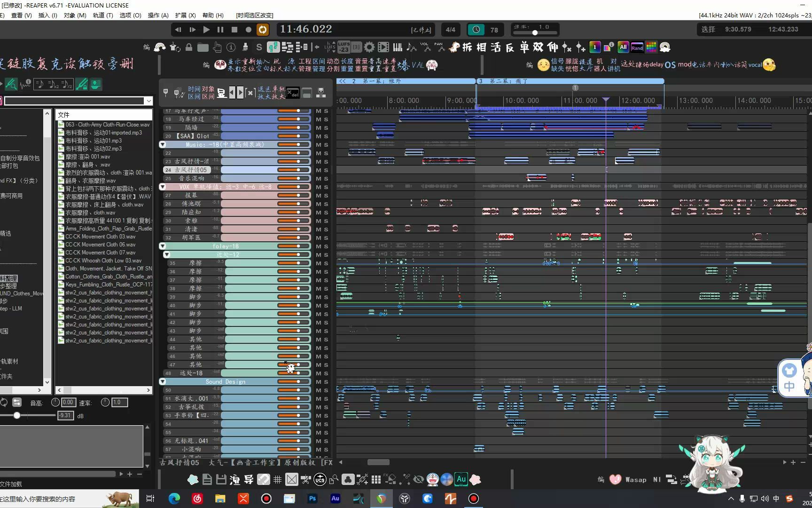Mute track 39 脚步
The image size is (812, 508).
click(x=318, y=297)
